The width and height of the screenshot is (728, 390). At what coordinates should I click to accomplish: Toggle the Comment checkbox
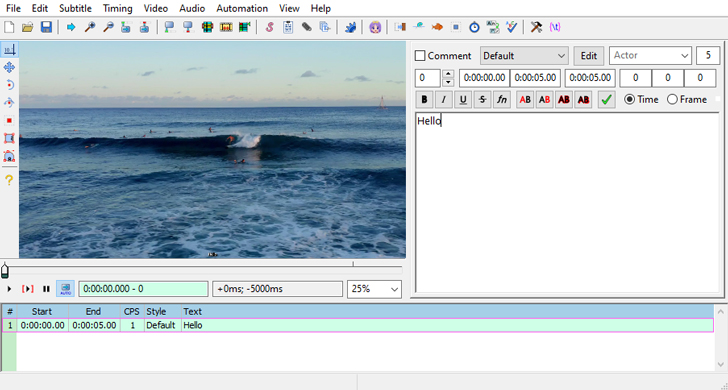[x=420, y=56]
